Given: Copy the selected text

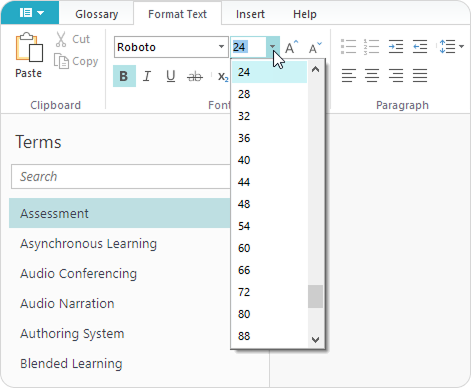Looking at the screenshot, I should tap(76, 61).
